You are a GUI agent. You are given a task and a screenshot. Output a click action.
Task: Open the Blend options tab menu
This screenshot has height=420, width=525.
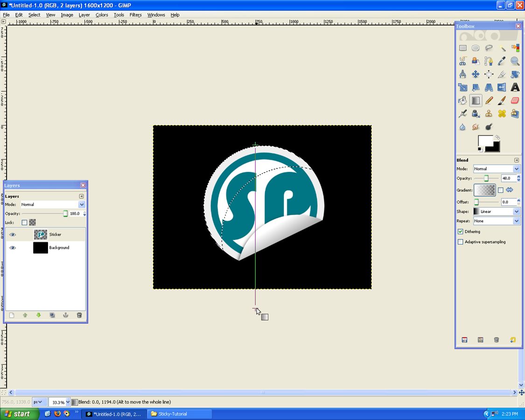tap(516, 160)
